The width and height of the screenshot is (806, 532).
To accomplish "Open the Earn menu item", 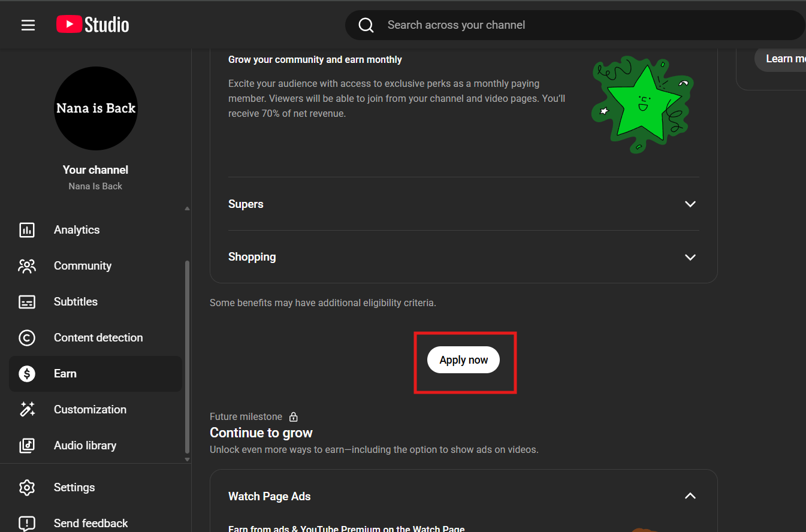I will [65, 374].
